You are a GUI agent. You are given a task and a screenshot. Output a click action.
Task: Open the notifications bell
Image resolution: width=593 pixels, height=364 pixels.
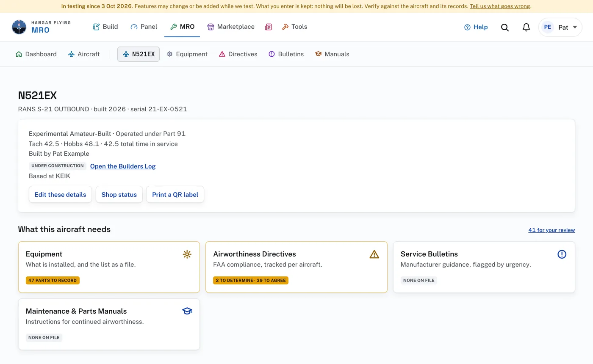(x=526, y=27)
